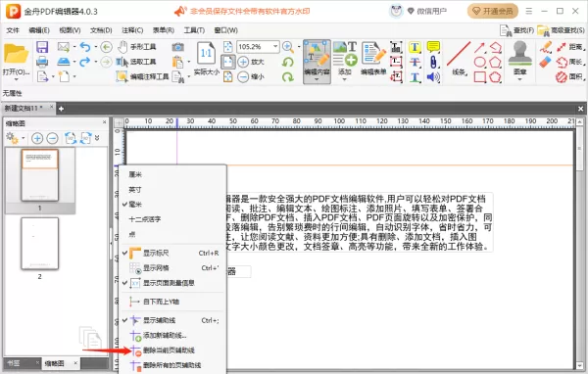Select the Hand tool (手形工具)
588x374 pixels.
[x=137, y=47]
